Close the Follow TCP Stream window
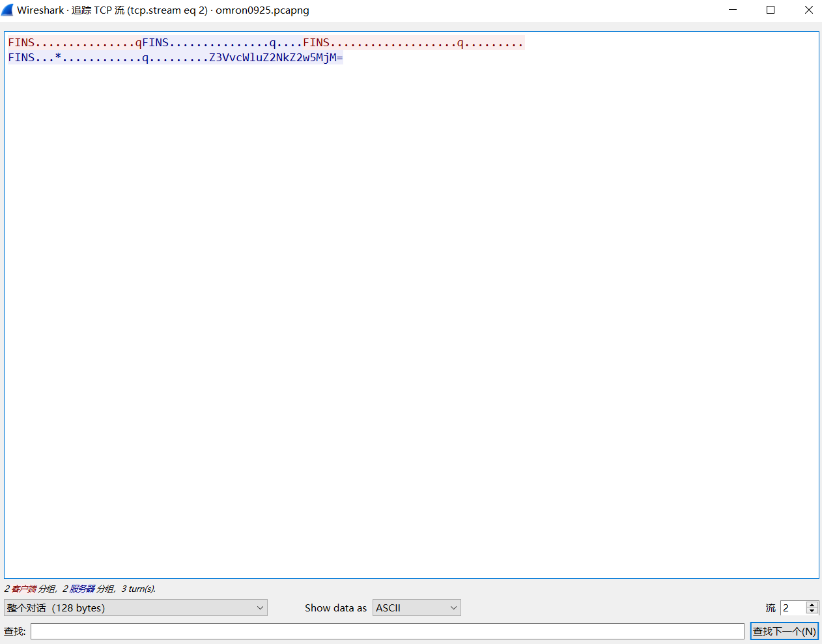 pyautogui.click(x=808, y=10)
